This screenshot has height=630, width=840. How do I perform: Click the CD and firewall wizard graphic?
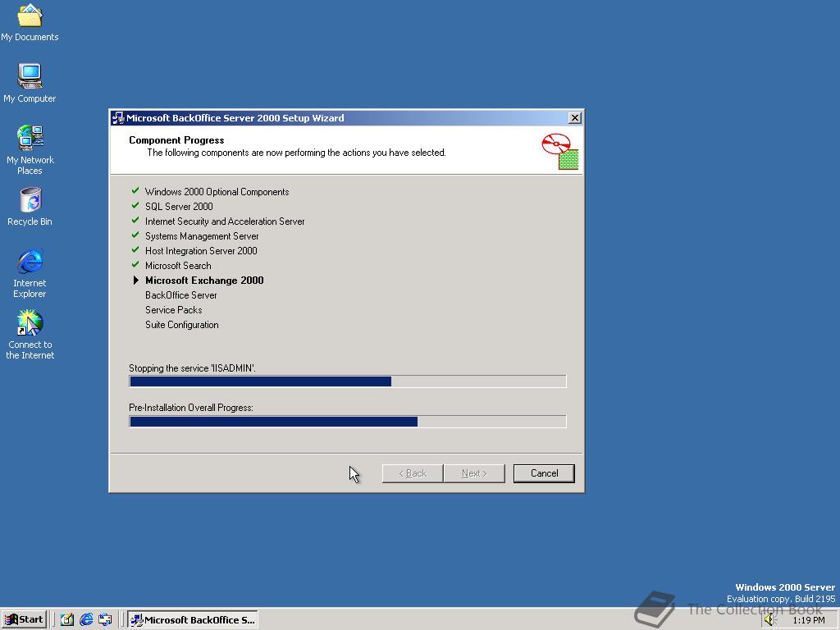pyautogui.click(x=560, y=152)
